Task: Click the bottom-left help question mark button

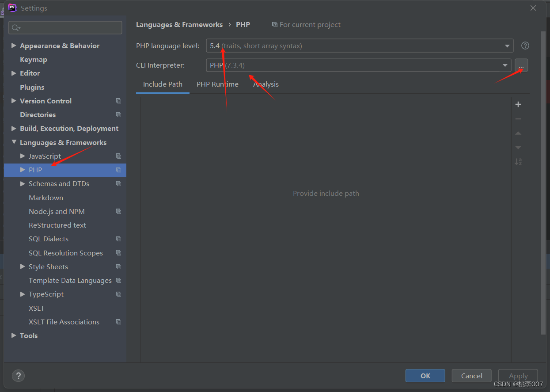Action: click(18, 376)
